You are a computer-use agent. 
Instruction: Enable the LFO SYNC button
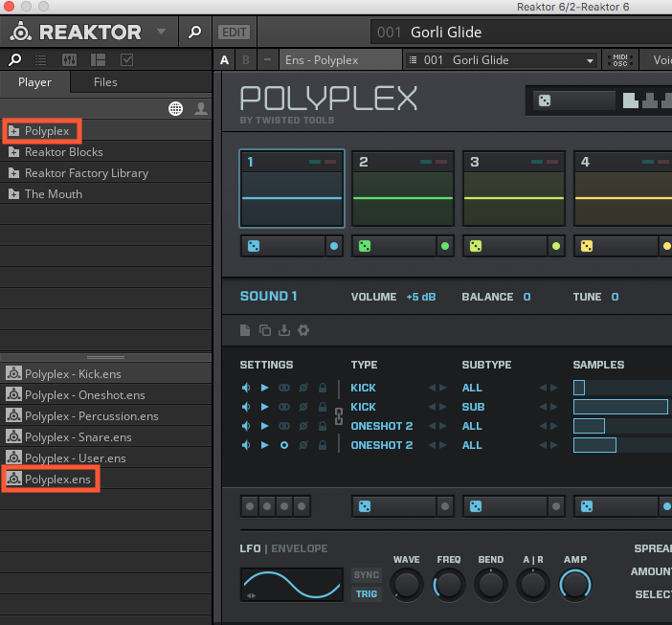pos(367,575)
